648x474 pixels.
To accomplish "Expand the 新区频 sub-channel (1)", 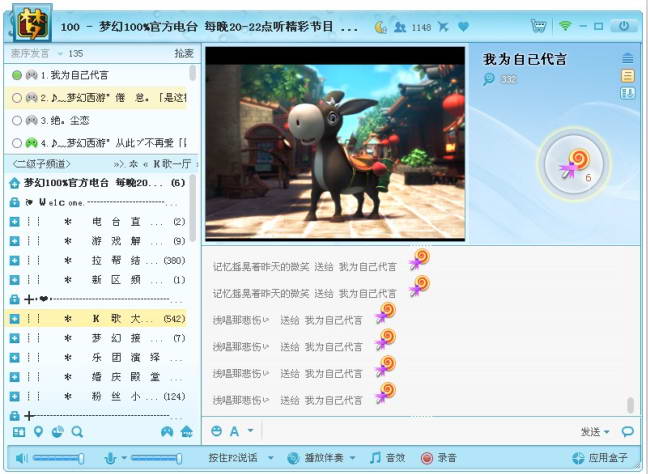I will pos(14,280).
